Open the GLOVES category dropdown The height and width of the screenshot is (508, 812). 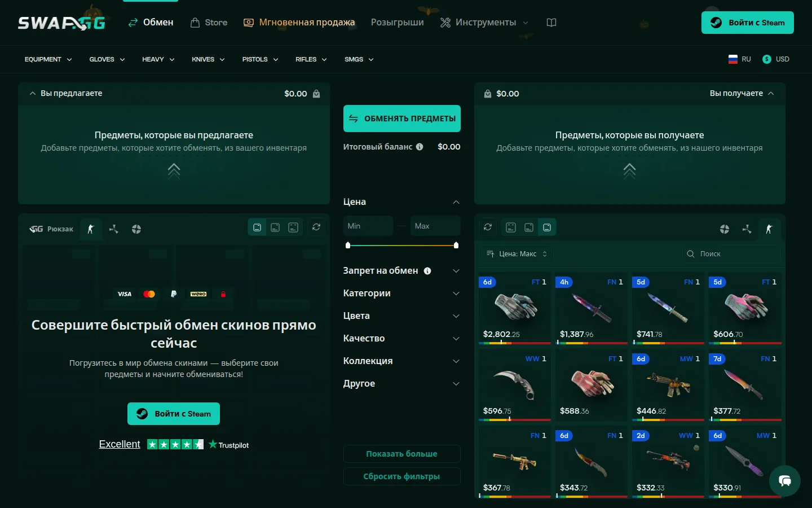(107, 59)
